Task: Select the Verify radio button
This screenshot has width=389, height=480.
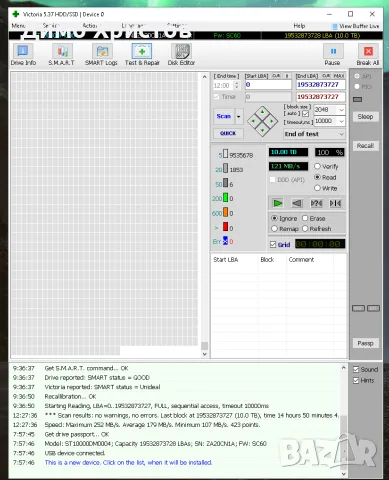Action: point(317,166)
